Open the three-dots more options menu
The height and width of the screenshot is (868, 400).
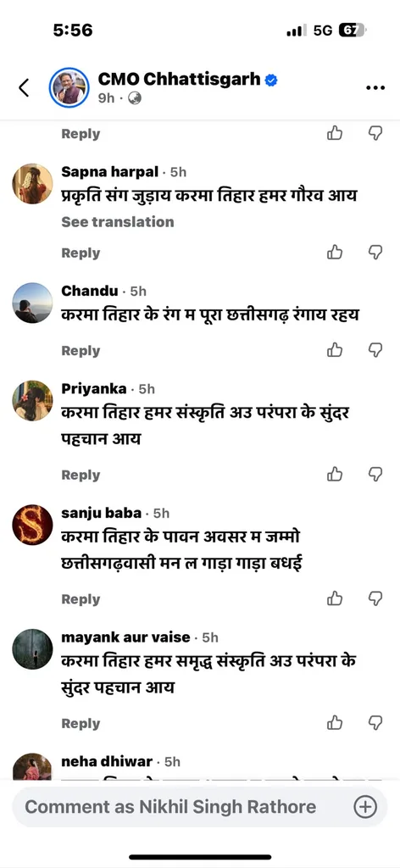tap(375, 88)
